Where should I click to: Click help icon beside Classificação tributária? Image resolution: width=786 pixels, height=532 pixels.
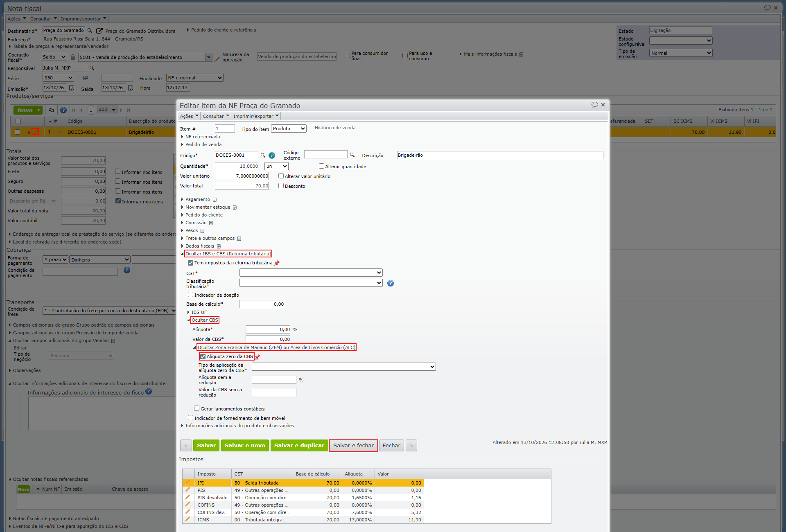click(391, 283)
